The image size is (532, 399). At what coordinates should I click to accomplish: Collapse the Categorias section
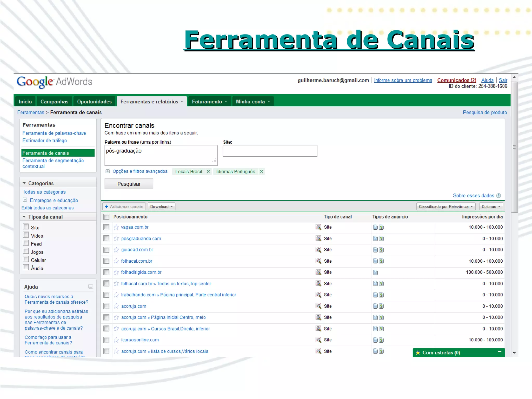[x=24, y=183]
